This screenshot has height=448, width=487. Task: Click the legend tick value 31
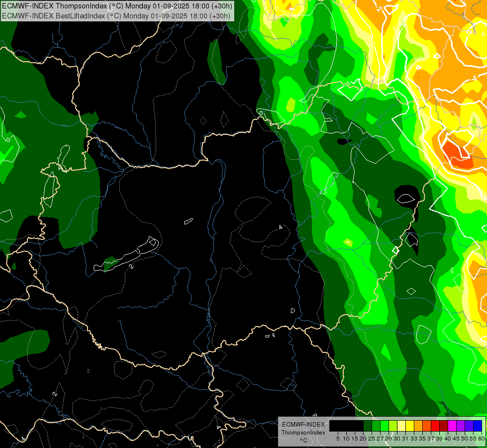[x=405, y=439]
